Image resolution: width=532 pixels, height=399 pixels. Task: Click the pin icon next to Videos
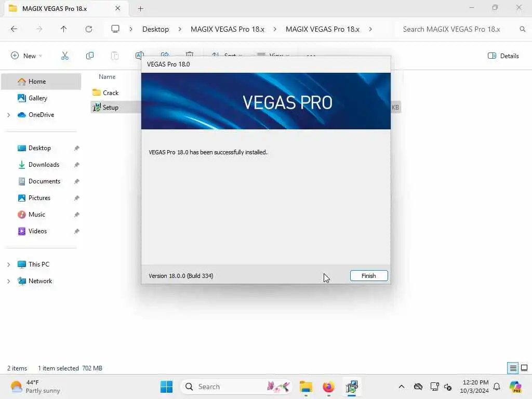[x=77, y=231]
